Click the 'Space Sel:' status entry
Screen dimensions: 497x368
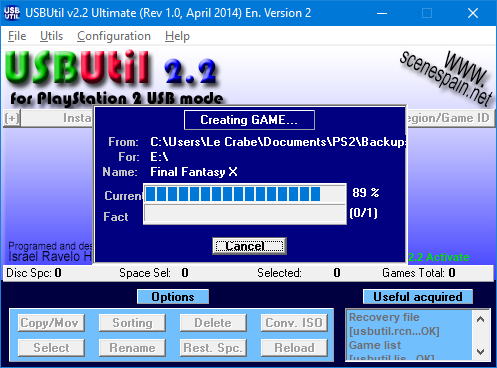(154, 273)
